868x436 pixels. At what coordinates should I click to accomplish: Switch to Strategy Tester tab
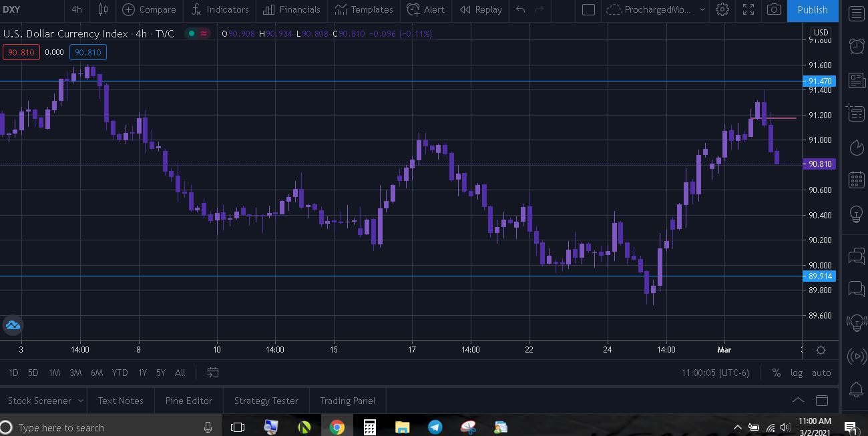[x=266, y=401]
